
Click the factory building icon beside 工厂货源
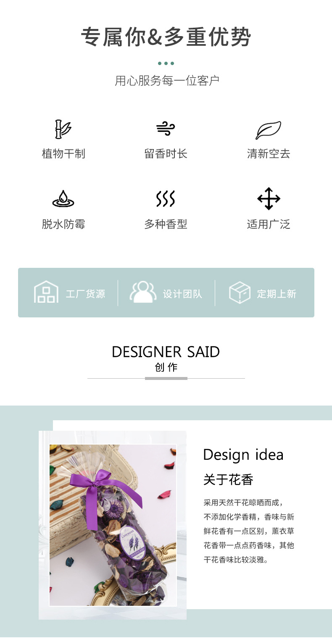click(46, 292)
